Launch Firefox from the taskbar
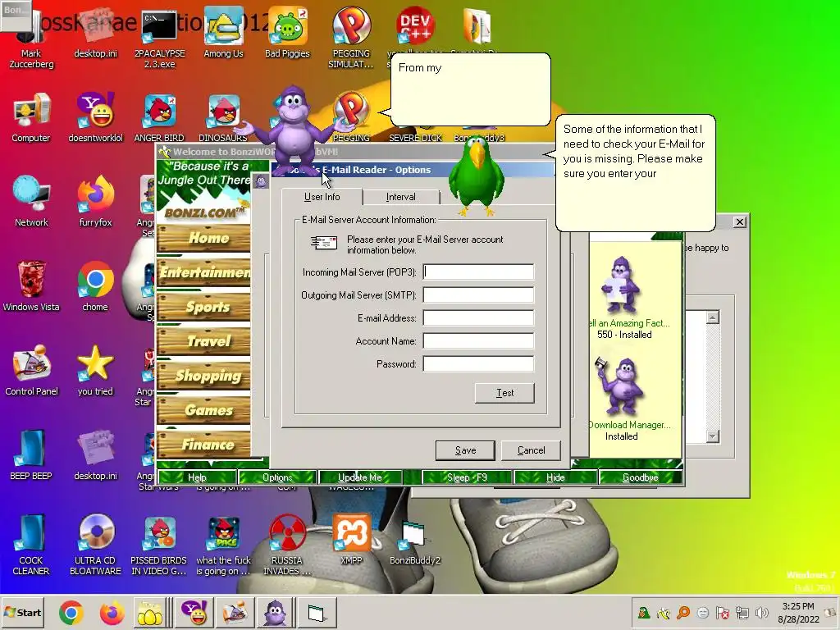This screenshot has width=840, height=630. click(x=112, y=612)
